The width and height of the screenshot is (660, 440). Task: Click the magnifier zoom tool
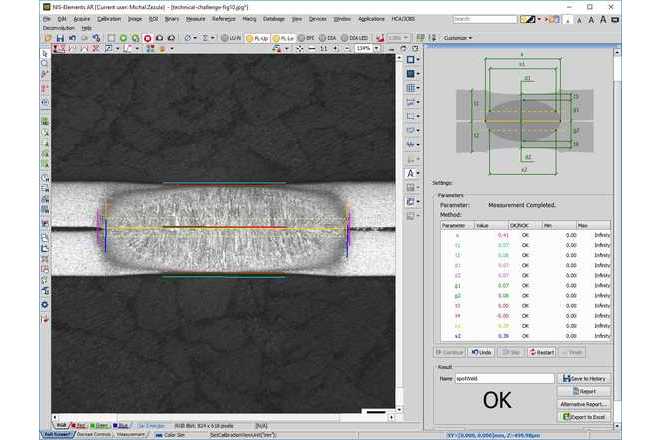pyautogui.click(x=45, y=63)
